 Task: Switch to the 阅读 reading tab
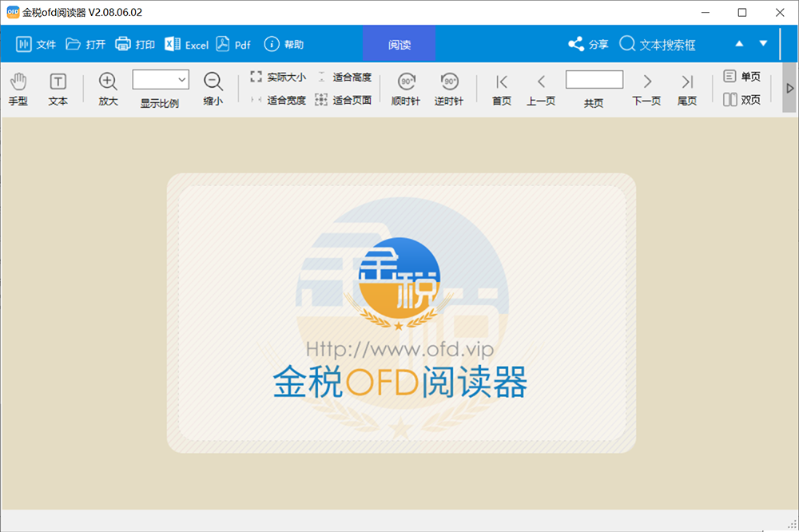(x=399, y=45)
